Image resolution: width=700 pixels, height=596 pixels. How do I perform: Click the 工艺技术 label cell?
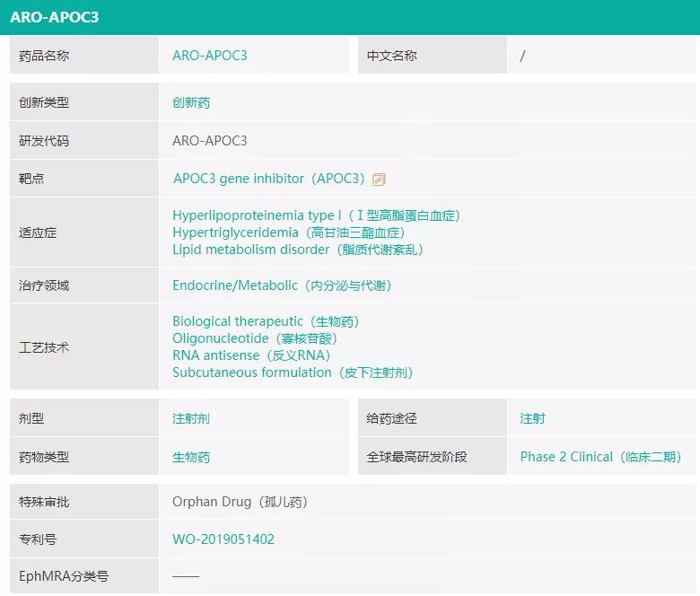coord(84,346)
